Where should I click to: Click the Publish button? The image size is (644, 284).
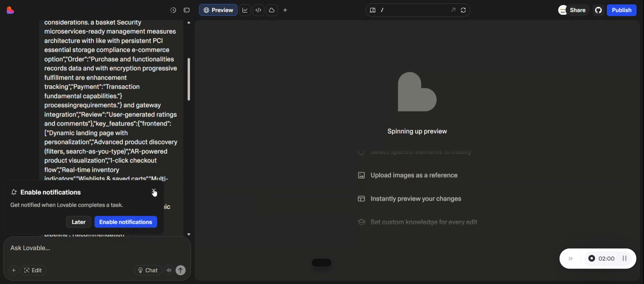622,10
